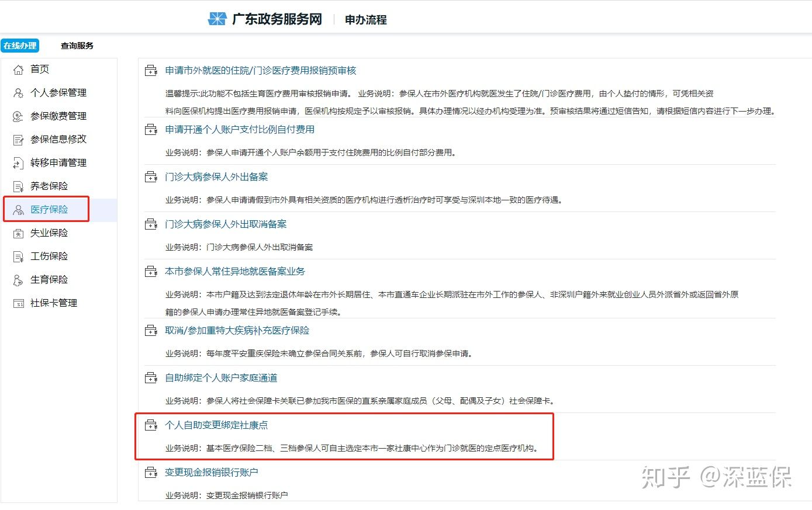Open 取消/参加重特大疾病补充医疗保险 link
812x510 pixels.
(x=236, y=330)
